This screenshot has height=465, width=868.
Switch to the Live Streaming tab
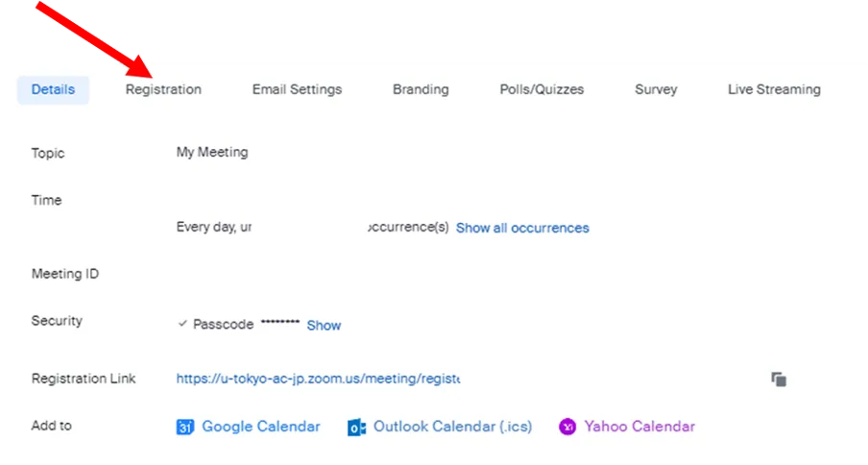click(x=774, y=89)
